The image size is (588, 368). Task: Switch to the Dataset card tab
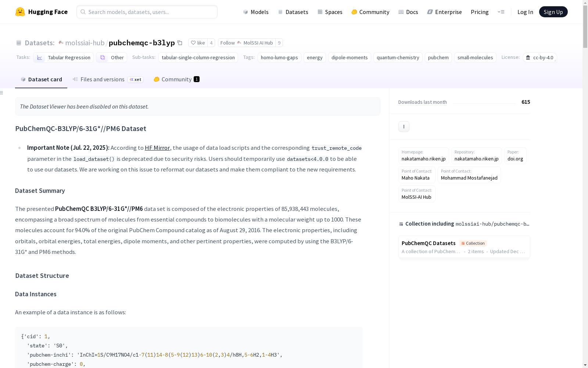coord(41,79)
